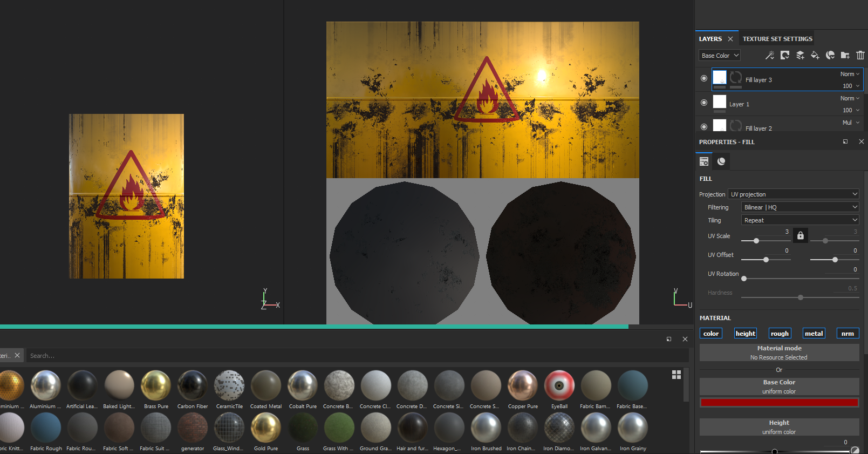Screen dimensions: 868x454
Task: Click the red base color swatch
Action: 780,402
